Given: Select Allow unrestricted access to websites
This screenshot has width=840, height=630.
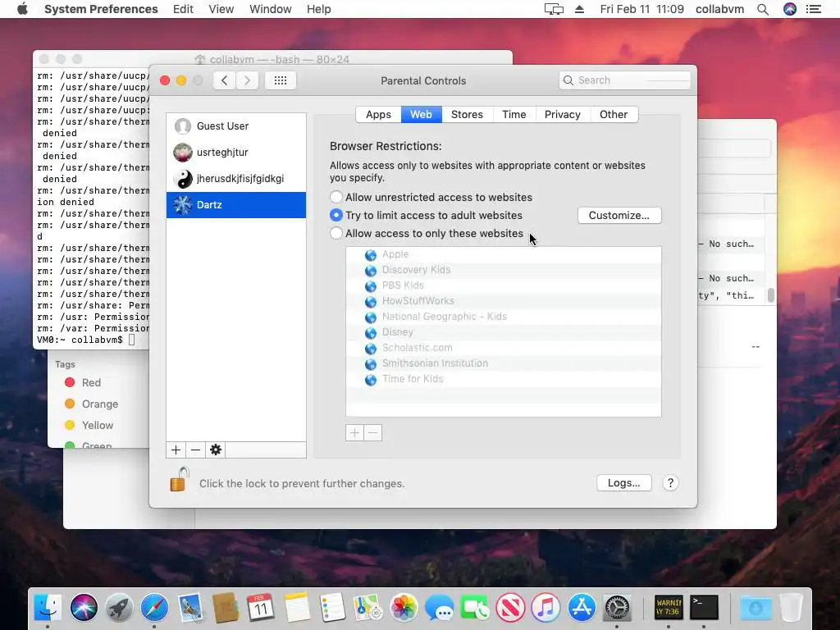Looking at the screenshot, I should [336, 197].
